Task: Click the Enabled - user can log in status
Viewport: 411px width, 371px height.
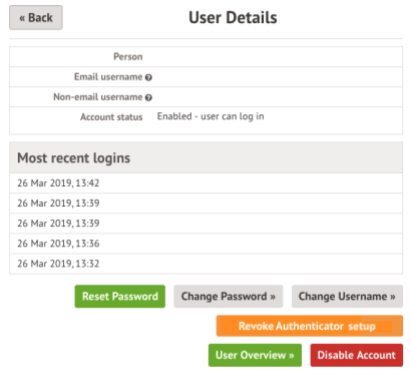Action: click(211, 116)
